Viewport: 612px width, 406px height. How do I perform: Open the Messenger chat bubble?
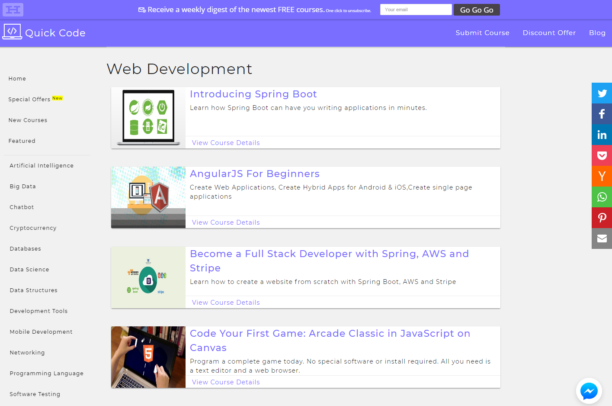tap(589, 391)
